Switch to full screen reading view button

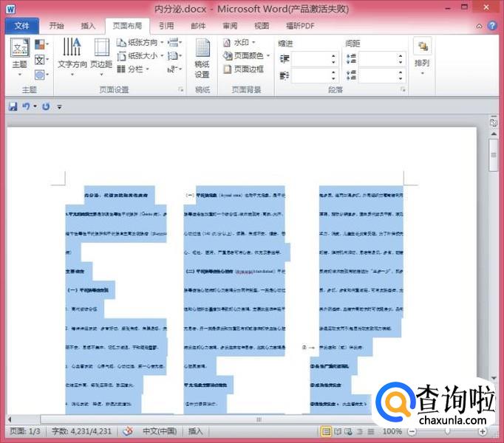pos(338,431)
